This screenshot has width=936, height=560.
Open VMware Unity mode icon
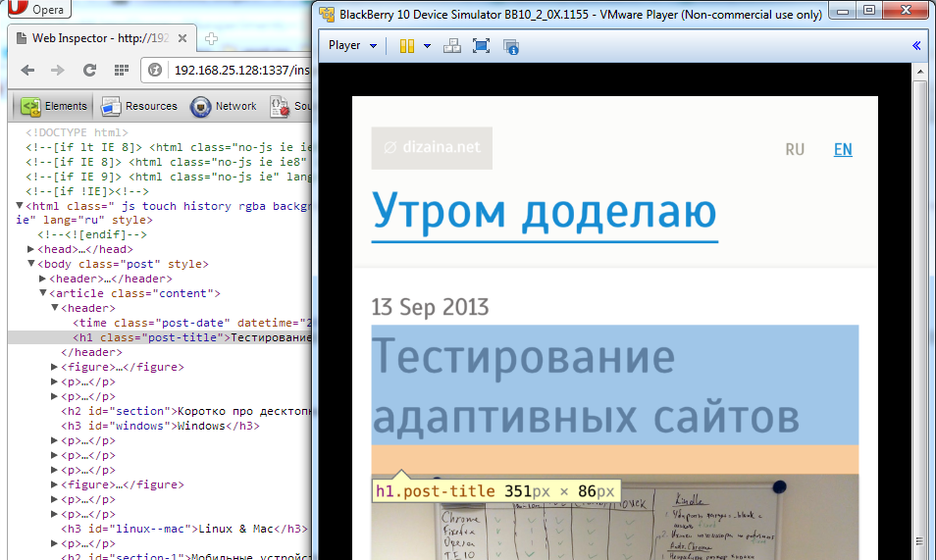510,46
